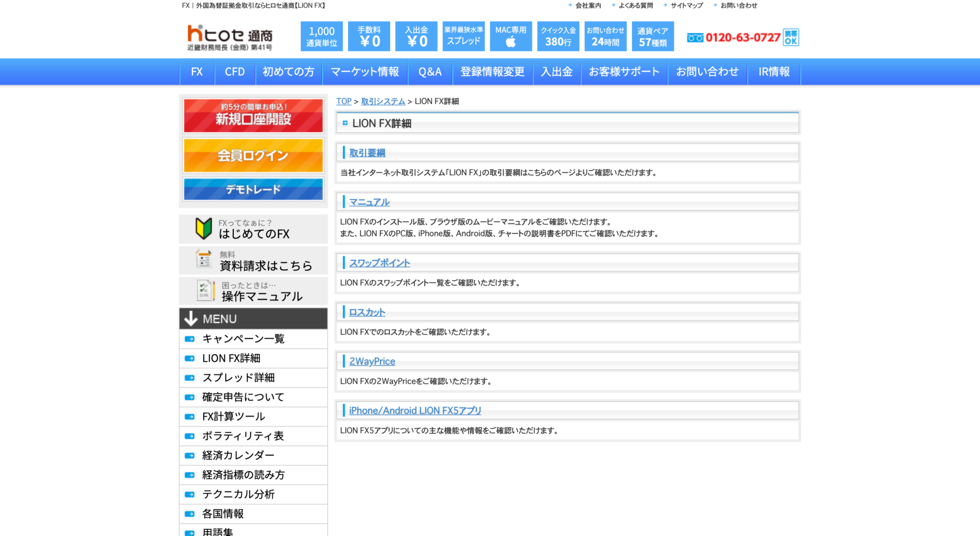Click the Hirose Tusyo logo

point(230,37)
